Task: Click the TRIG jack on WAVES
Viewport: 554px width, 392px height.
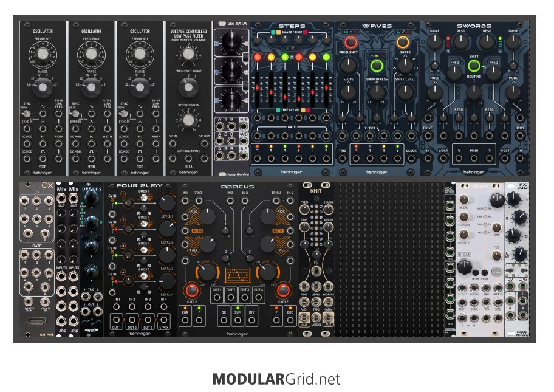Action: tap(342, 159)
